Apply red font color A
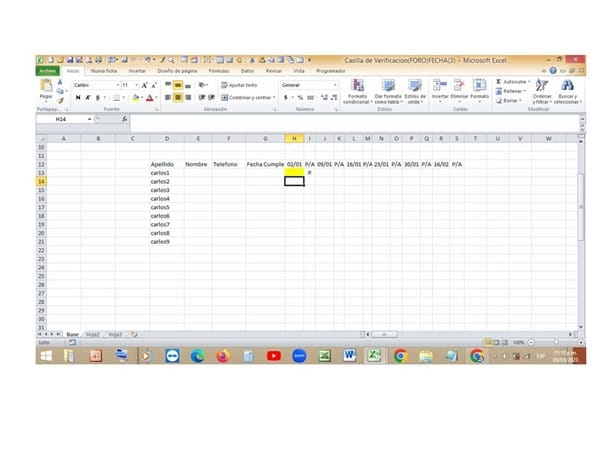Screen dimensions: 600x450 150,98
